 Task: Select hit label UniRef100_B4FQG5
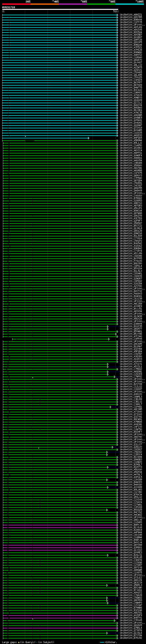(131, 138)
